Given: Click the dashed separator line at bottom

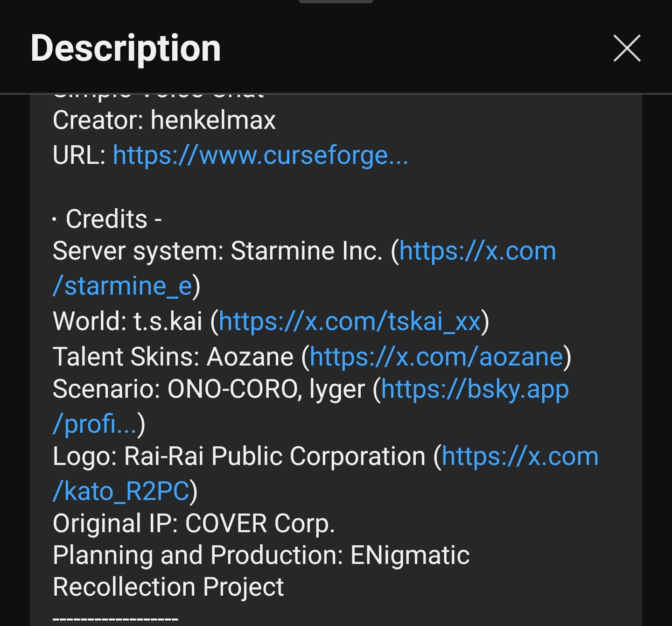Looking at the screenshot, I should point(115,619).
